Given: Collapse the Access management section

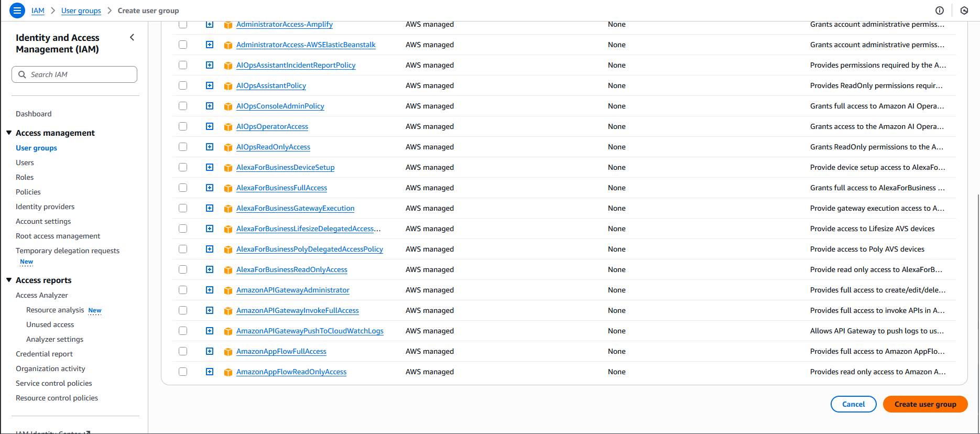Looking at the screenshot, I should 9,133.
